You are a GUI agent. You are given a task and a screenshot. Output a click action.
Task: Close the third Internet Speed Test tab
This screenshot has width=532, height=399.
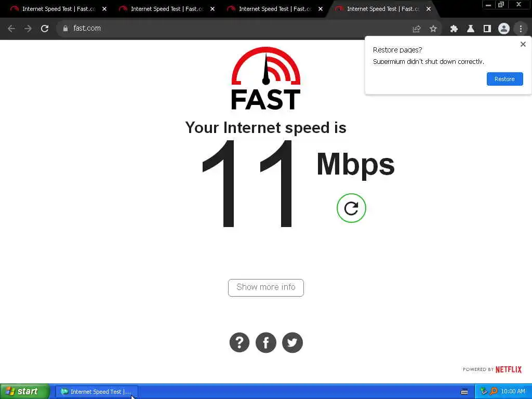click(320, 9)
